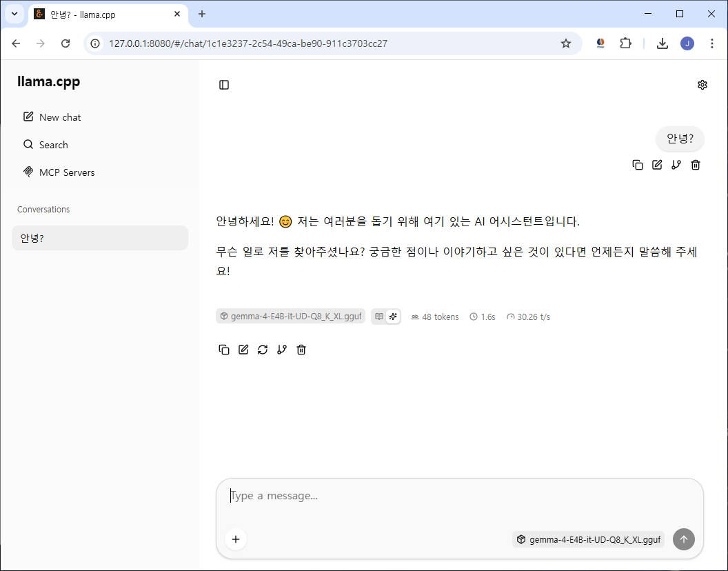Edit the user message 안녕?
Viewport: 728px width, 571px height.
(657, 164)
